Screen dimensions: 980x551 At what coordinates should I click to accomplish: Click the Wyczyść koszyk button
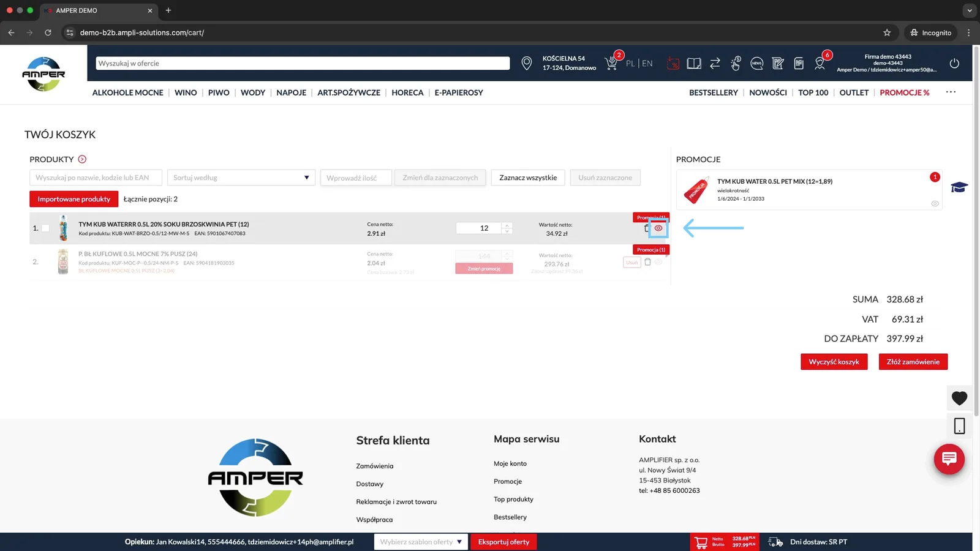pyautogui.click(x=834, y=362)
